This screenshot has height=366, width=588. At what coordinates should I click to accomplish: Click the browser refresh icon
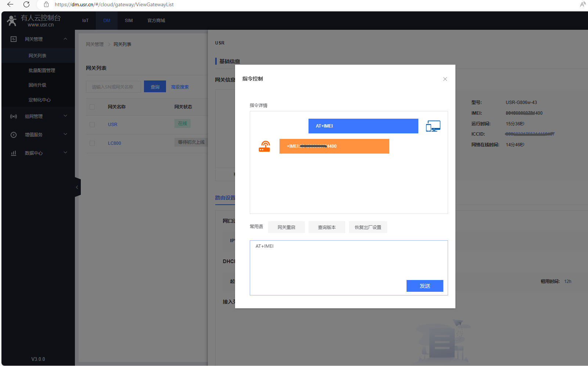[26, 4]
